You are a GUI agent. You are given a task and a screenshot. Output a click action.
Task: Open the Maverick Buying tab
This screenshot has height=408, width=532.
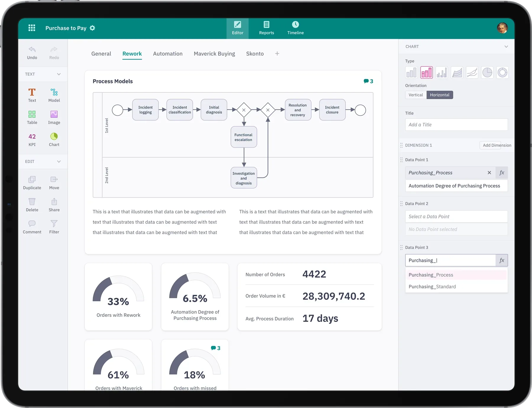pyautogui.click(x=214, y=54)
